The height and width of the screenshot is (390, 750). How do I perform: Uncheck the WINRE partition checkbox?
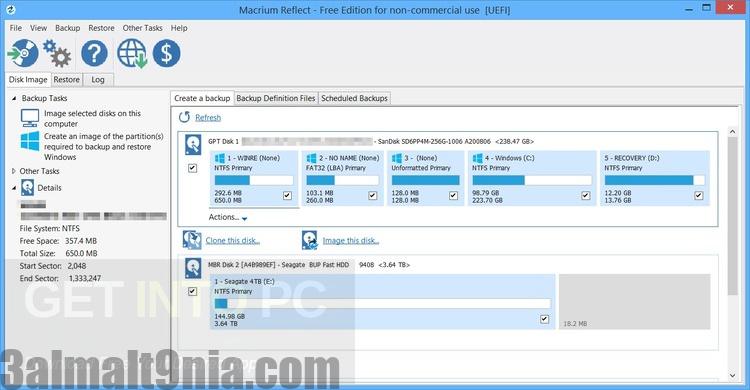pyautogui.click(x=287, y=195)
